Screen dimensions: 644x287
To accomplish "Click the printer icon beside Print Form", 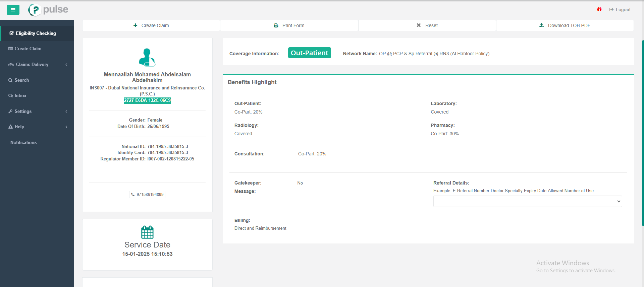I will (276, 25).
